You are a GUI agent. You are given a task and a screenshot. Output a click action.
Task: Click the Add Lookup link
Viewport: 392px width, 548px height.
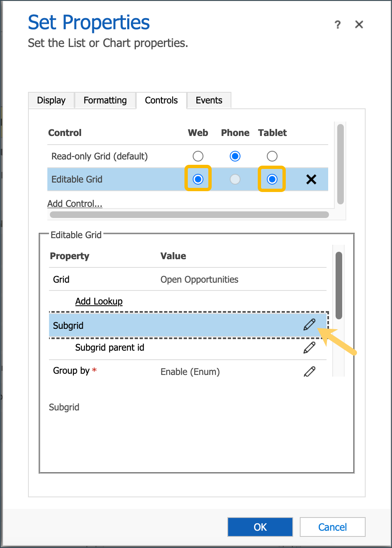tap(99, 301)
